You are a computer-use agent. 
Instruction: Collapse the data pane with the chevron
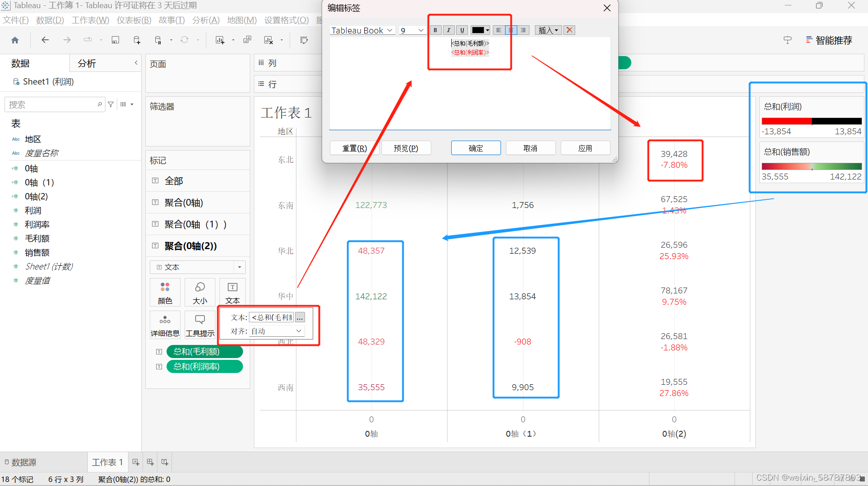tap(136, 63)
